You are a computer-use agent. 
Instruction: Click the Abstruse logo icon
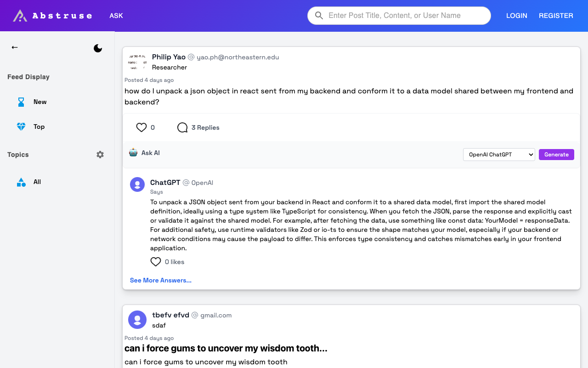click(19, 15)
